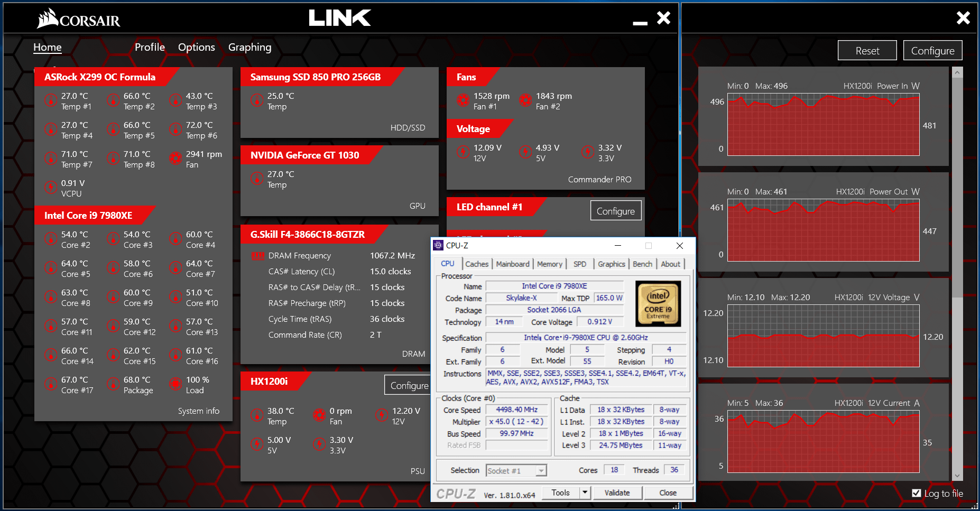Toggle the Log to file checkbox
The width and height of the screenshot is (980, 511).
pos(916,493)
